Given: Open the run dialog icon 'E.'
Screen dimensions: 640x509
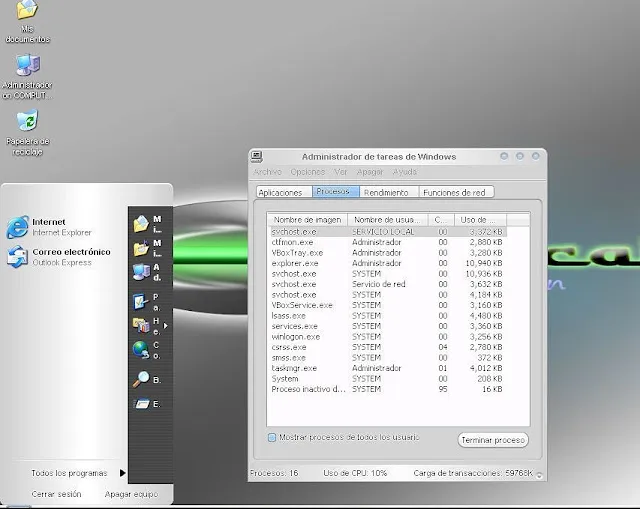Looking at the screenshot, I should pos(142,404).
